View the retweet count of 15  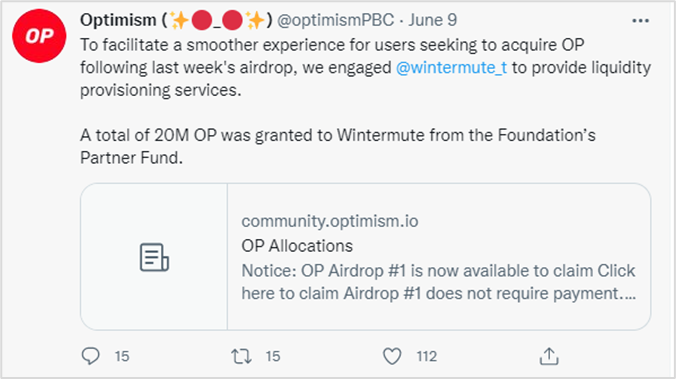click(x=273, y=357)
